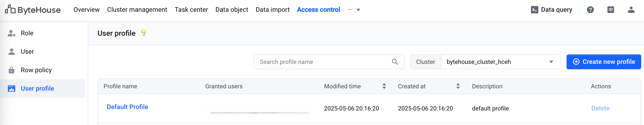Click the Role sidebar icon
The width and height of the screenshot is (644, 125).
[12, 33]
